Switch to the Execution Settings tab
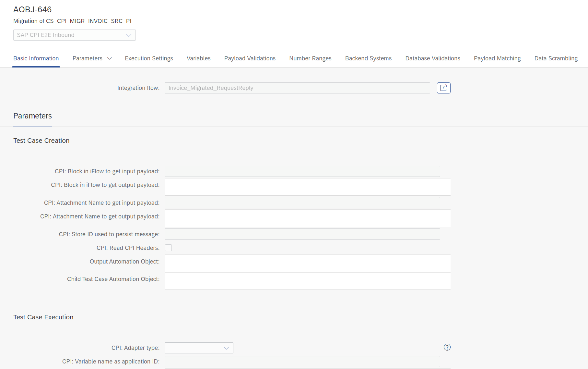 [x=149, y=58]
